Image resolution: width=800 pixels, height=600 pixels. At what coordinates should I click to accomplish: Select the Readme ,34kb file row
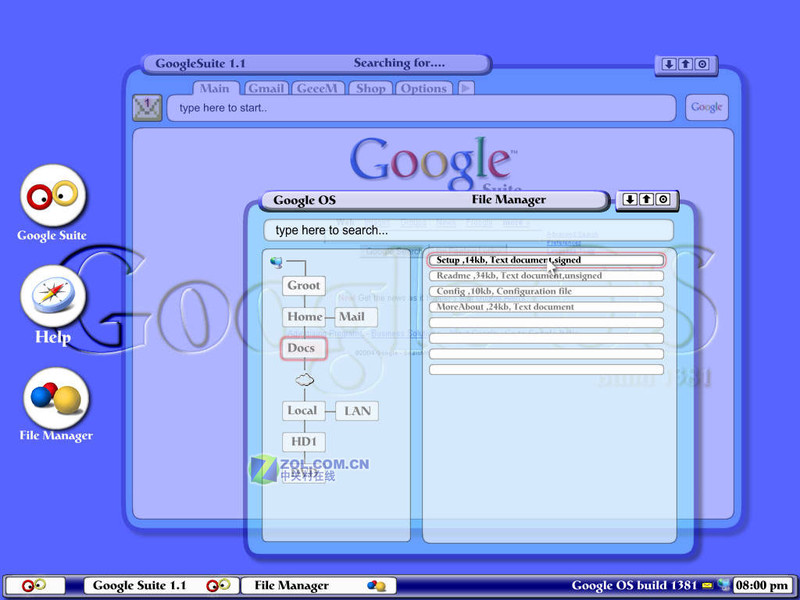click(546, 276)
